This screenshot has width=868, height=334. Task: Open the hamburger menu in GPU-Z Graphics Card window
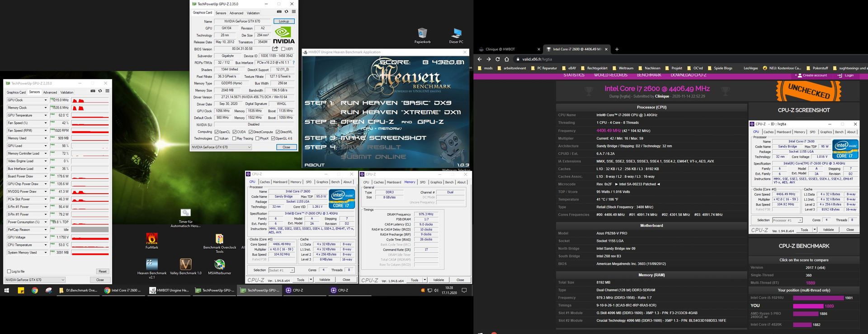[x=293, y=12]
